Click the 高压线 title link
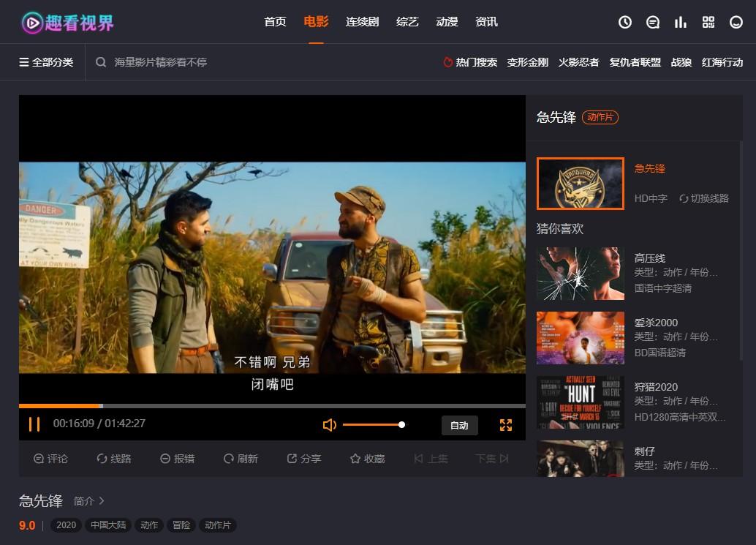 tap(649, 258)
